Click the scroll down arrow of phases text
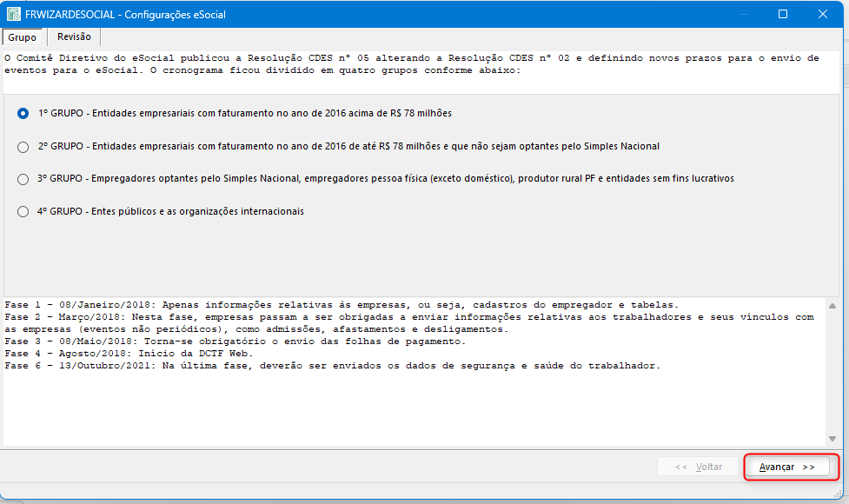Screen dimensions: 849x504 [833, 438]
